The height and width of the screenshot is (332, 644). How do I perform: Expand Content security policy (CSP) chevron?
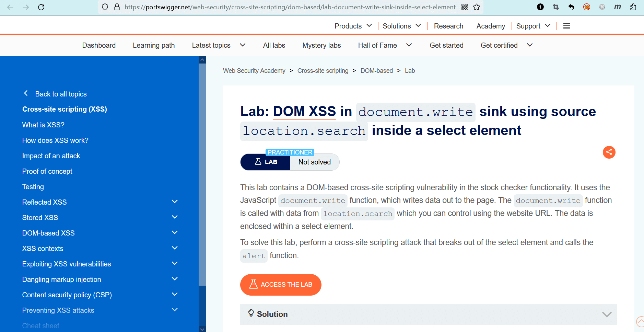(x=175, y=295)
